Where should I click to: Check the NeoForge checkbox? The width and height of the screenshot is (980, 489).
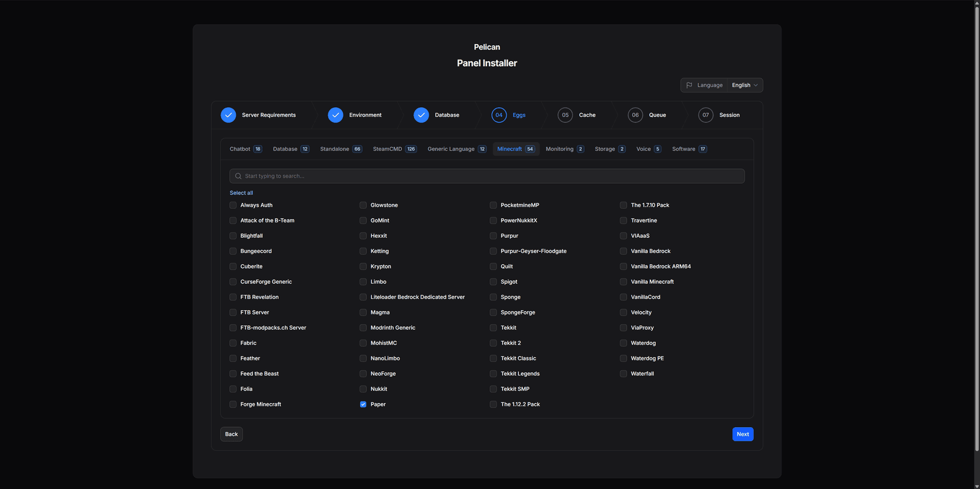(363, 374)
